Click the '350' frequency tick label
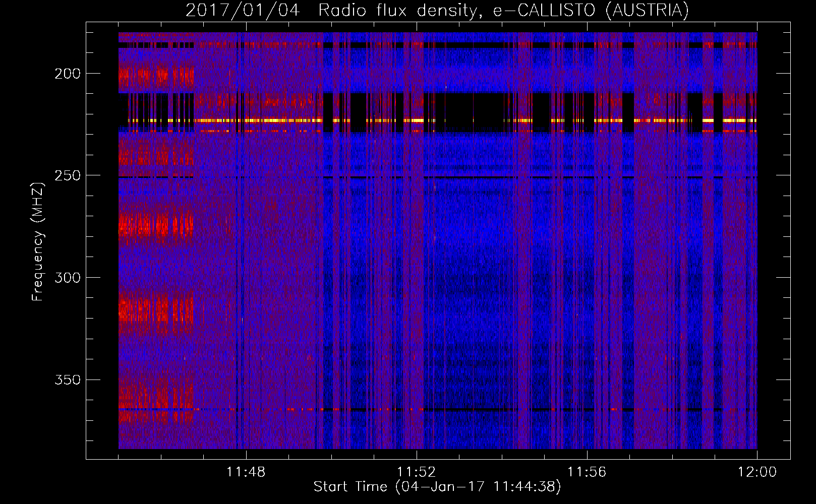Image resolution: width=816 pixels, height=504 pixels. [x=68, y=380]
